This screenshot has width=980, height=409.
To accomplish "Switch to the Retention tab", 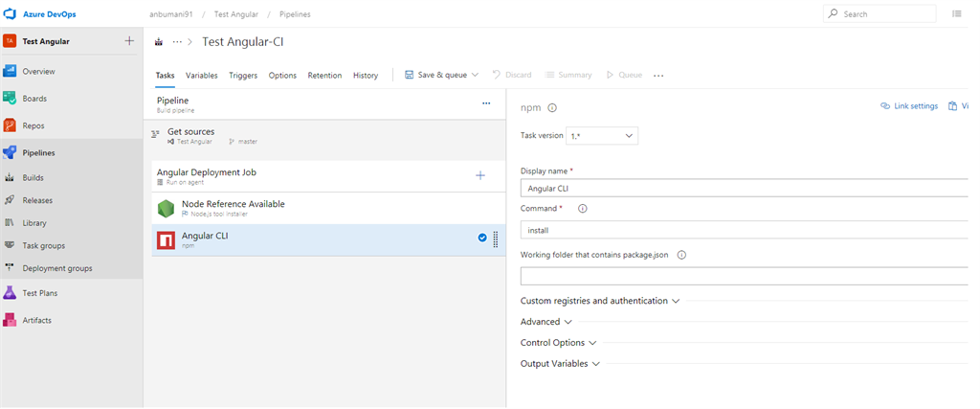I will pos(324,76).
